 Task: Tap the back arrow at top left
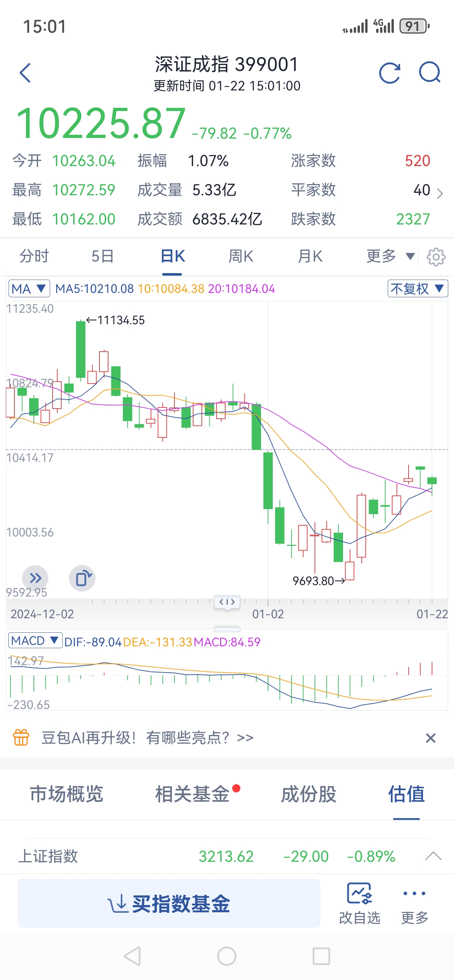25,72
